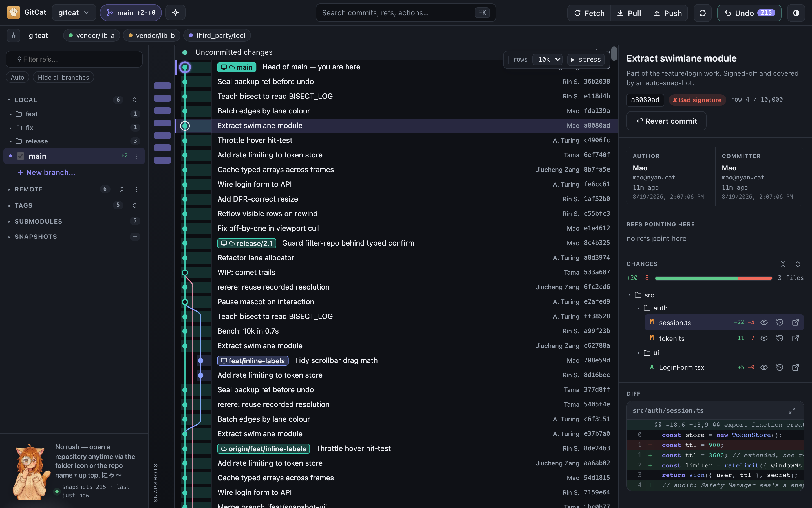Viewport: 812px width, 508px height.
Task: Click the release/2.1 ref label
Action: [x=247, y=243]
